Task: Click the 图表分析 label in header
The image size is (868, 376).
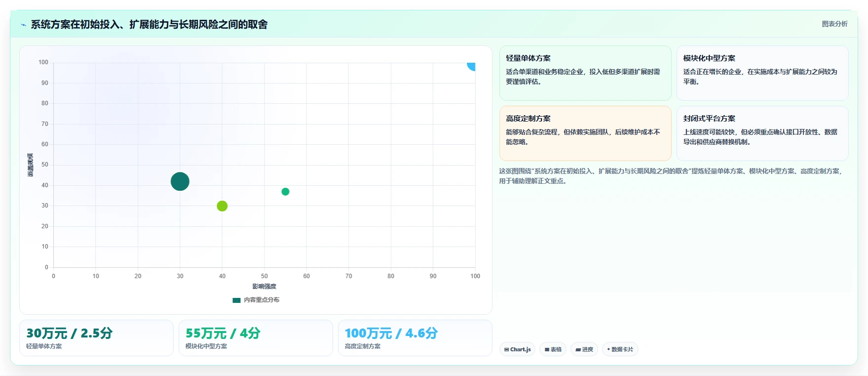Action: pos(834,24)
